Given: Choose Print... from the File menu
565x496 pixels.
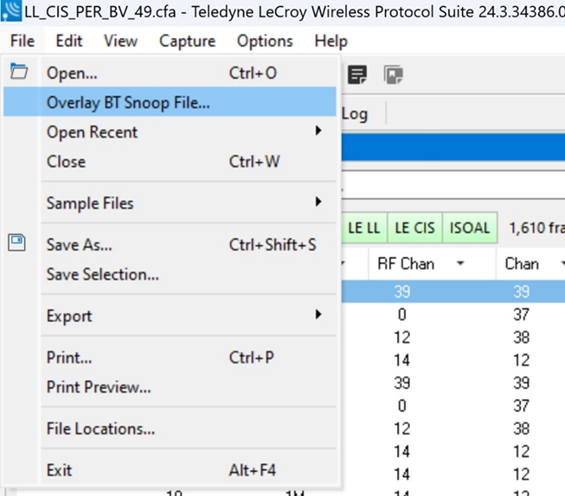Looking at the screenshot, I should pos(170,357).
